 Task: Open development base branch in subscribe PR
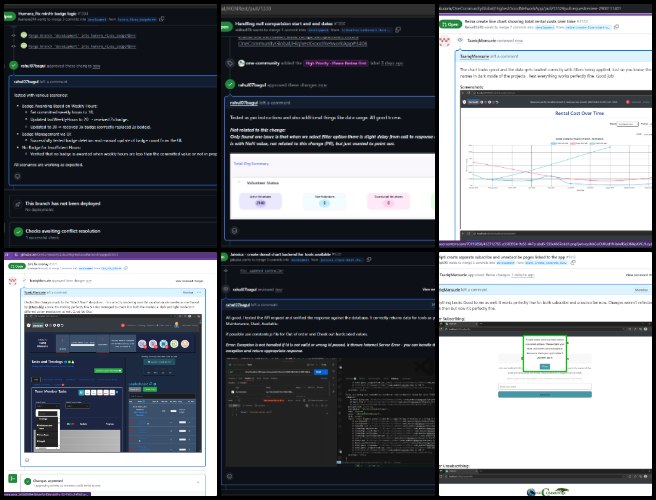pyautogui.click(x=505, y=263)
